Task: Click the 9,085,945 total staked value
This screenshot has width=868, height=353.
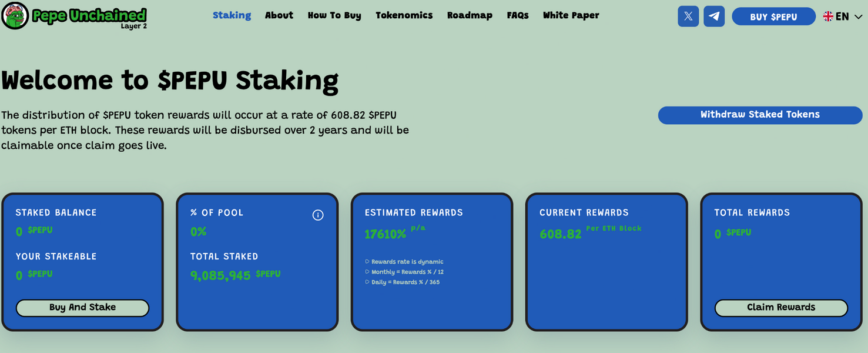Action: [220, 275]
